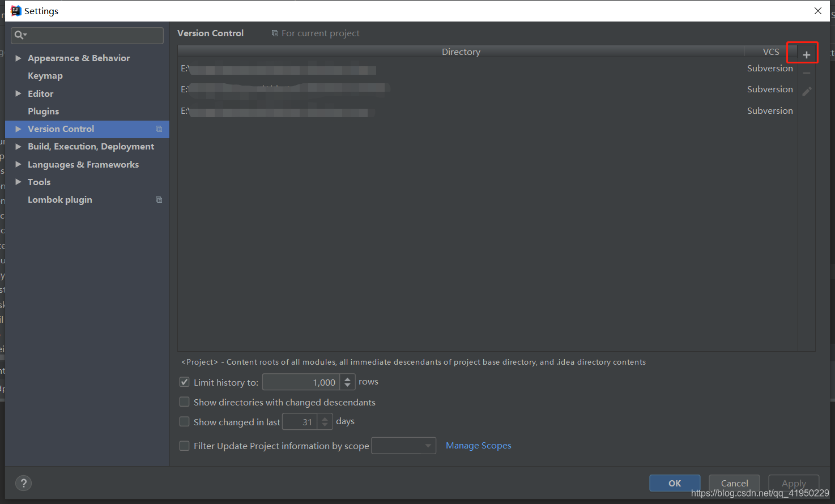The height and width of the screenshot is (504, 835).
Task: Click the history limit 1,000 field
Action: click(x=301, y=382)
